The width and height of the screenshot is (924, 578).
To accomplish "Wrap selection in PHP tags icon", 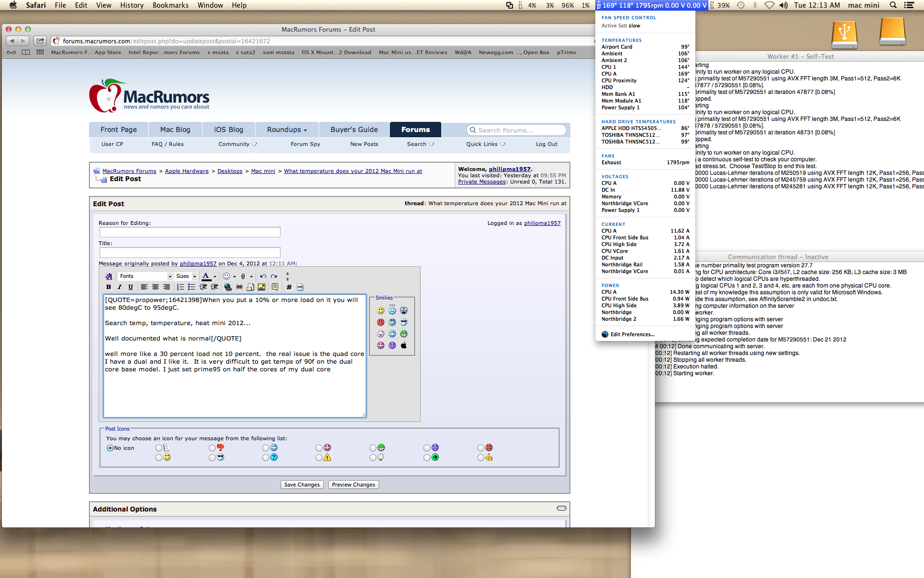I will coord(300,287).
